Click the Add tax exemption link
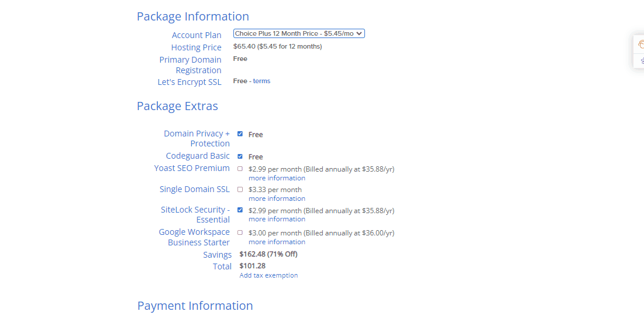The image size is (644, 318). (268, 275)
